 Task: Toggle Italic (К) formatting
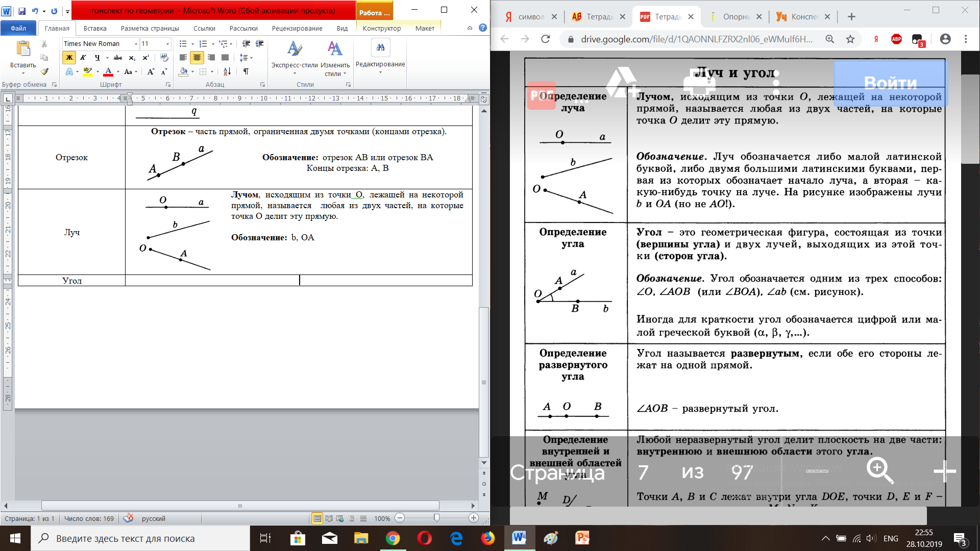83,58
